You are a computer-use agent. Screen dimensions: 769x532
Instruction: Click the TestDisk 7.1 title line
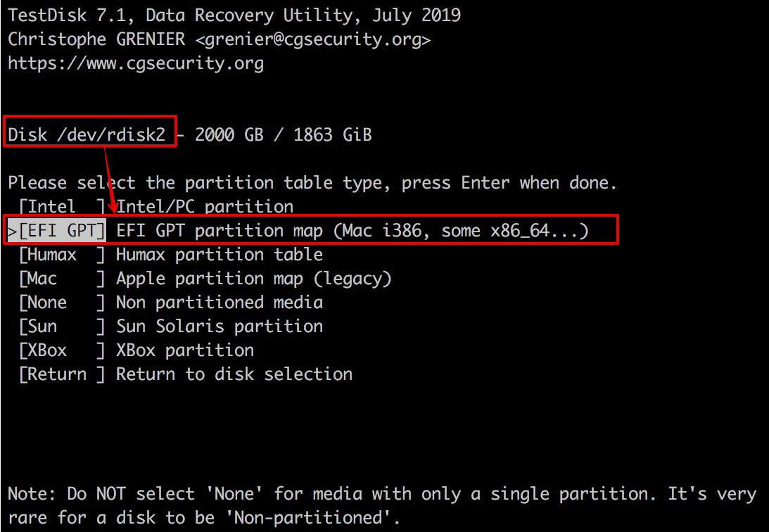tap(234, 15)
